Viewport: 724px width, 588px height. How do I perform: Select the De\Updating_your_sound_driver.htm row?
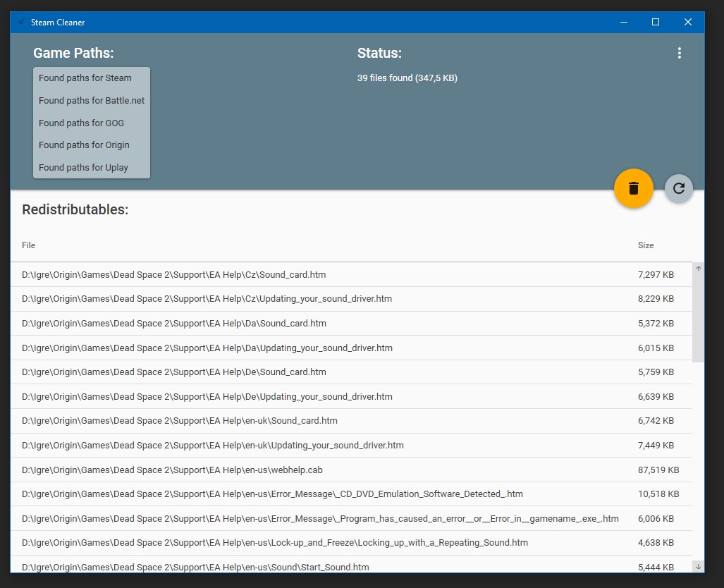click(351, 396)
